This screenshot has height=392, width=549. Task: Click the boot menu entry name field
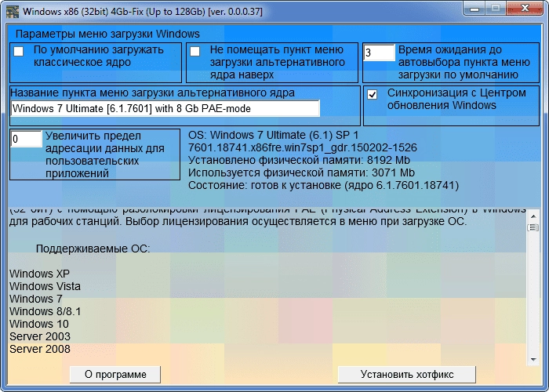[165, 108]
